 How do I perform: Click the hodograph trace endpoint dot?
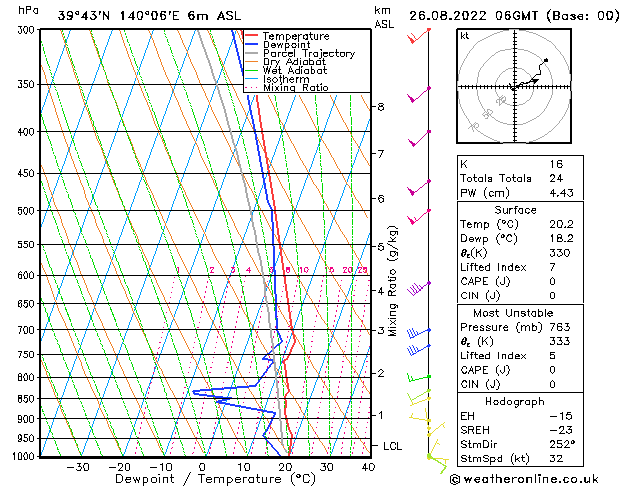(546, 61)
